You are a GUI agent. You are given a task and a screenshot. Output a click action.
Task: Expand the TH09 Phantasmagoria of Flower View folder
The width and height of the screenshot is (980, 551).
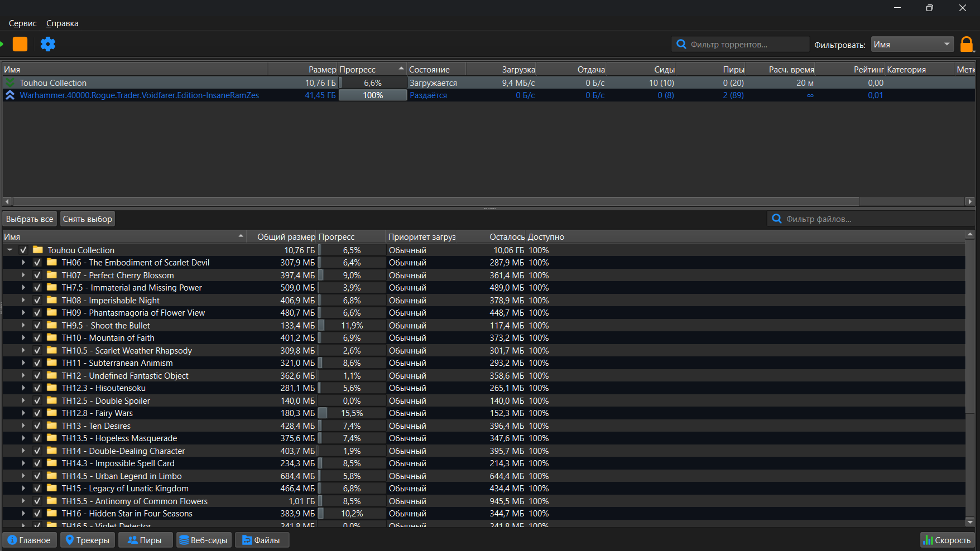coord(23,313)
